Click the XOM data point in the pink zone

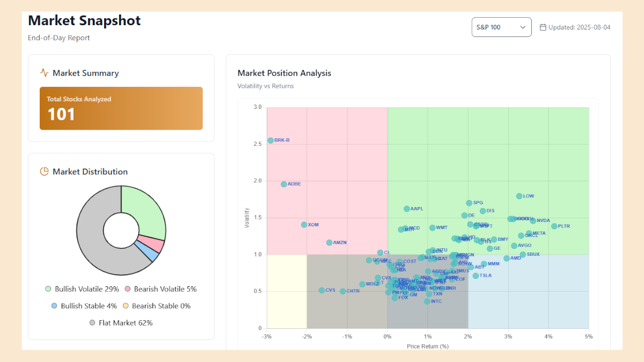click(304, 225)
